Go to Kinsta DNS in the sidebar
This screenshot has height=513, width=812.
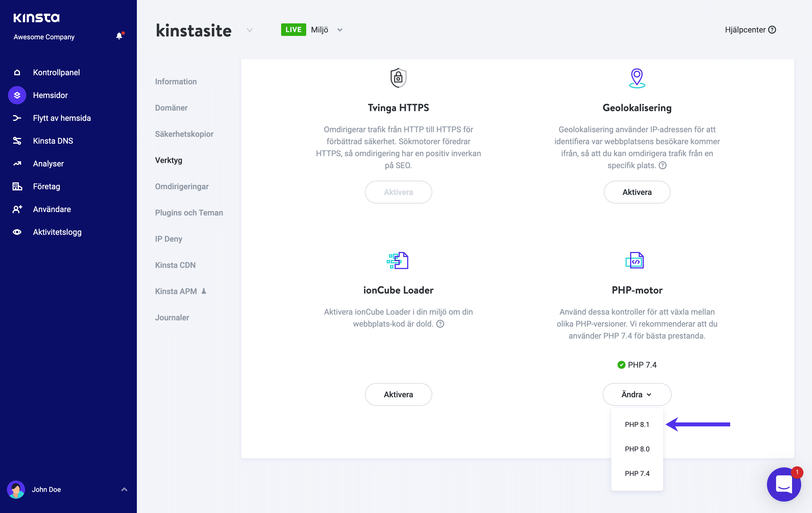coord(53,141)
